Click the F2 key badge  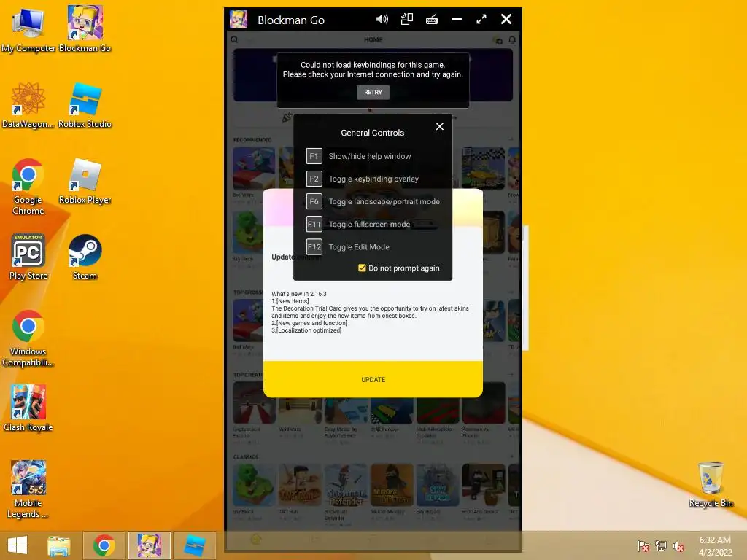click(x=314, y=179)
